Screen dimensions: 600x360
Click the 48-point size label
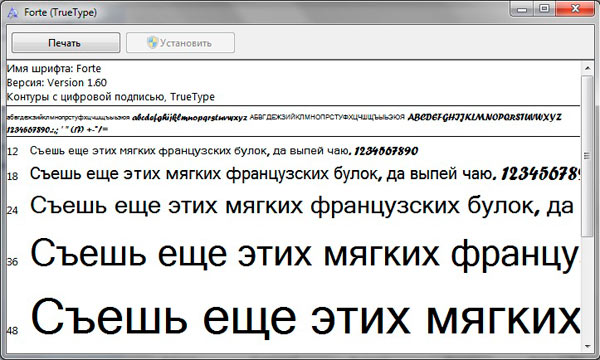[x=13, y=331]
